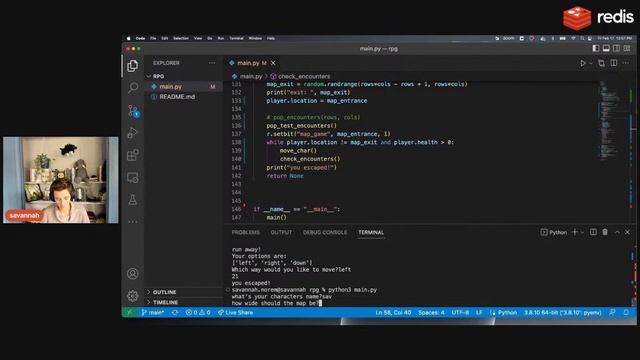Image resolution: width=640 pixels, height=360 pixels.
Task: Open the Explorer view in the activity bar
Action: 133,66
